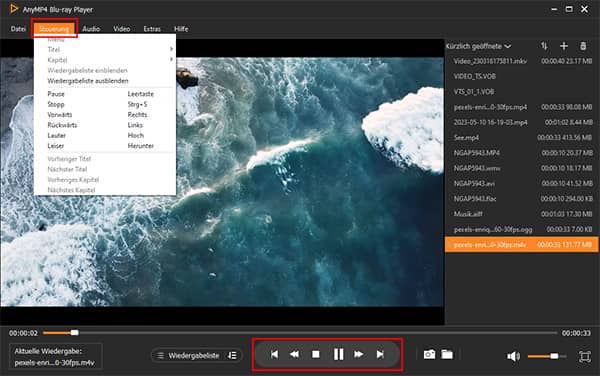Enter fullscreen with the fullscreen icon
The height and width of the screenshot is (376, 600).
point(584,356)
